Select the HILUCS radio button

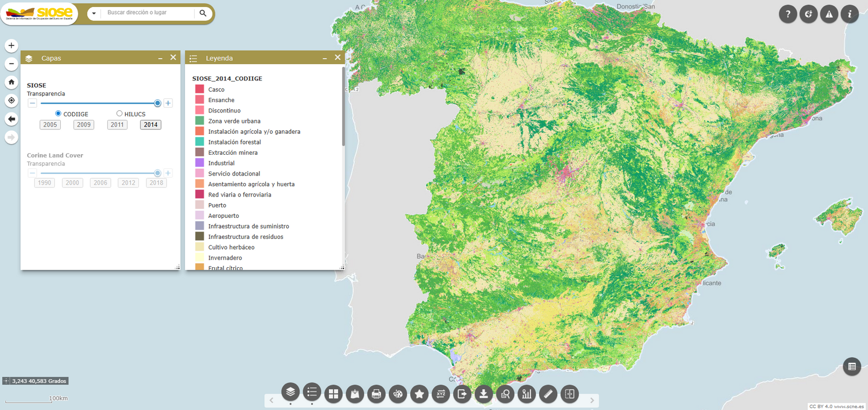119,113
